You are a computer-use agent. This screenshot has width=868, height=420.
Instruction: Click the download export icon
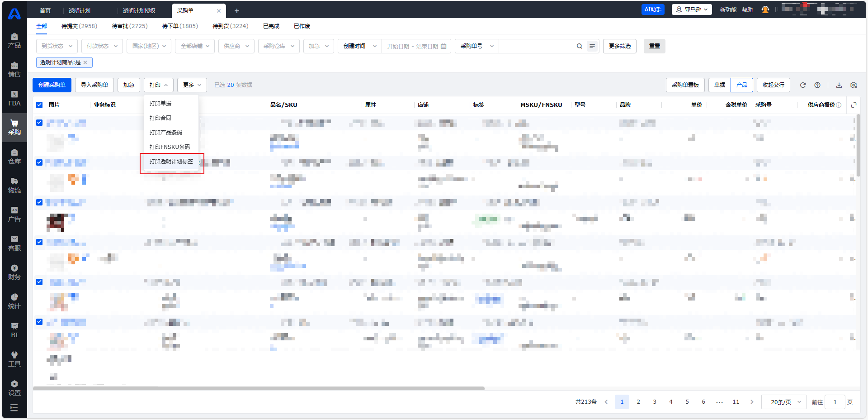(839, 85)
